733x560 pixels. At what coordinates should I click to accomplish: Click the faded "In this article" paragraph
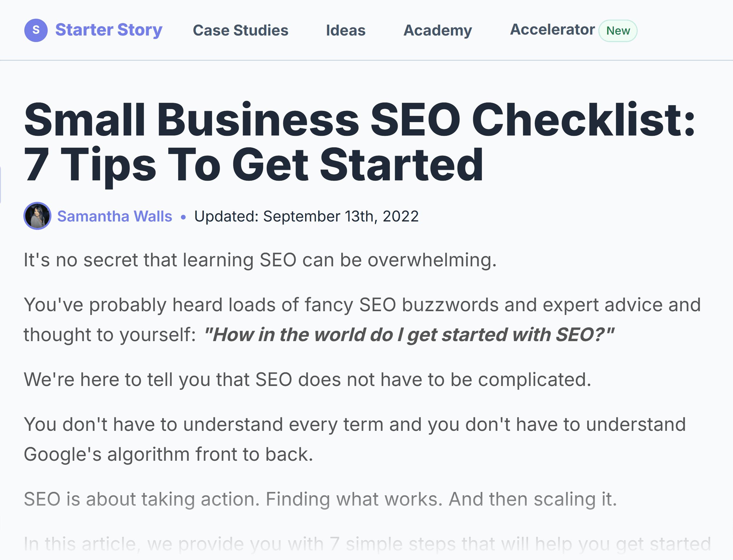[x=367, y=544]
